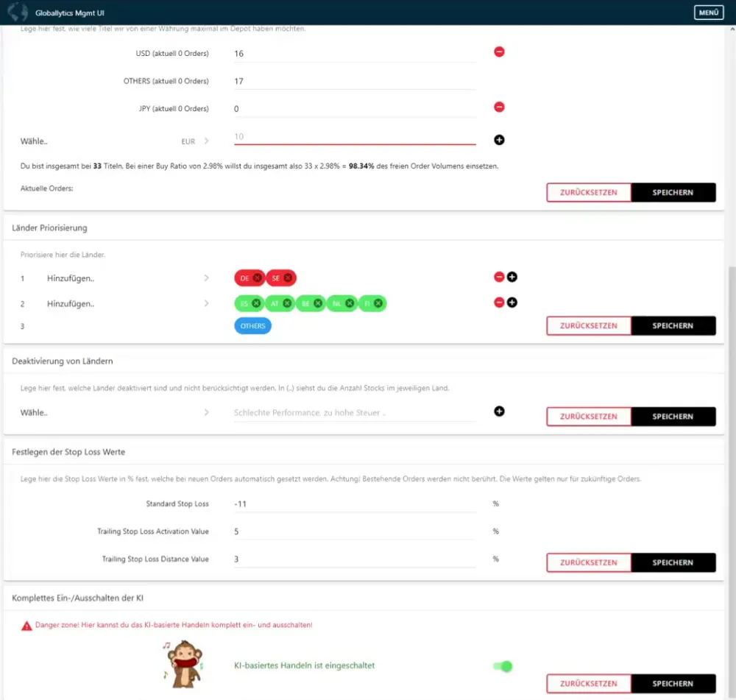
Task: Click the 'Festlegen der Stop Loss Werte' heading
Action: pos(68,452)
